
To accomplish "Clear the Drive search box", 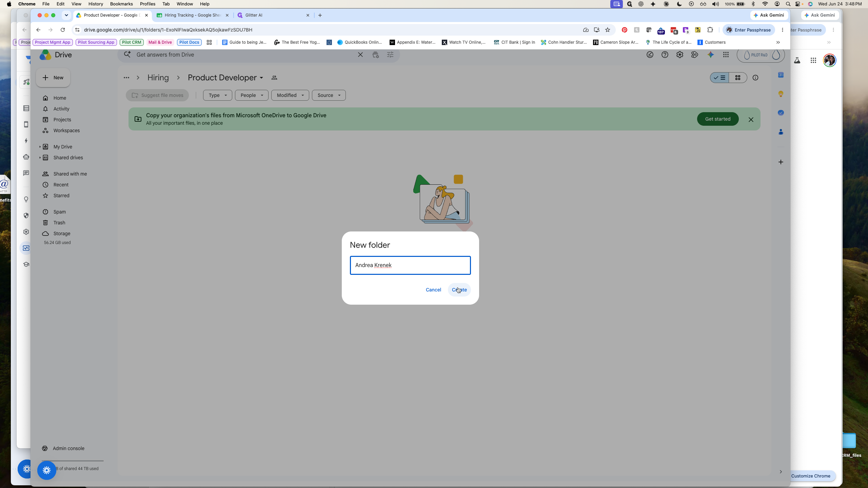I will (x=360, y=55).
